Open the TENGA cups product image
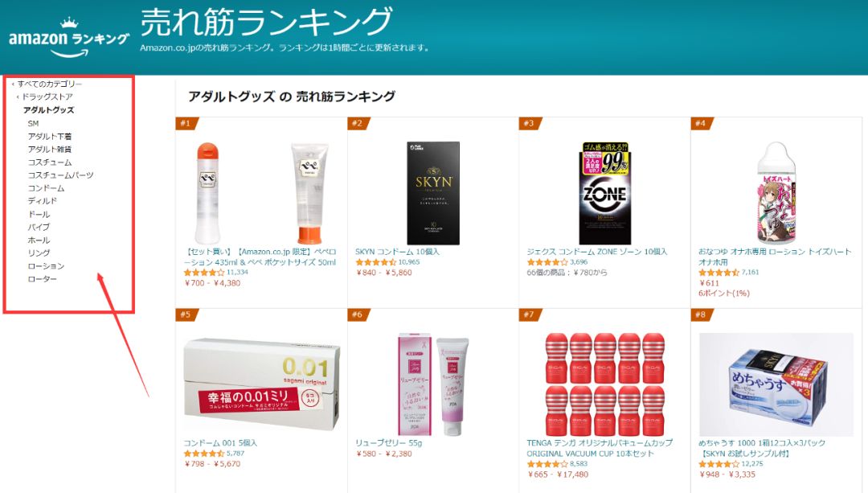The image size is (868, 493). [605, 384]
